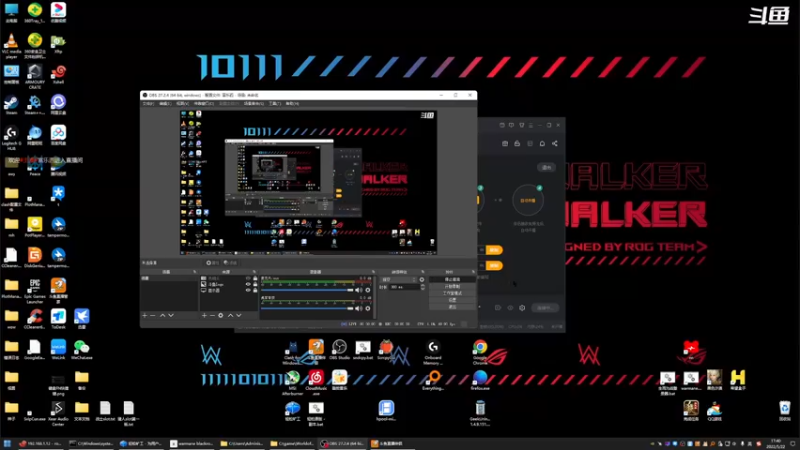Remove the selected source with the minus button
The width and height of the screenshot is (800, 450).
pos(212,315)
